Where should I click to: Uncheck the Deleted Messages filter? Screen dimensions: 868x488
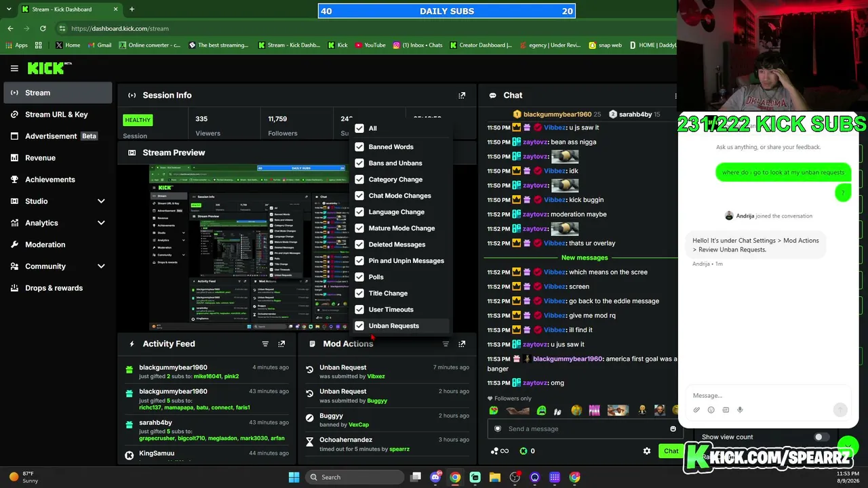pos(359,245)
